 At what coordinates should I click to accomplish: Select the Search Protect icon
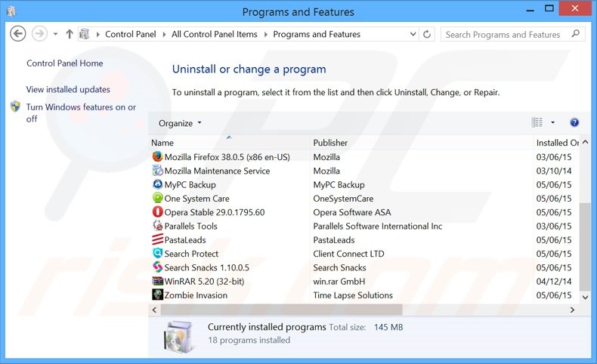(x=157, y=254)
